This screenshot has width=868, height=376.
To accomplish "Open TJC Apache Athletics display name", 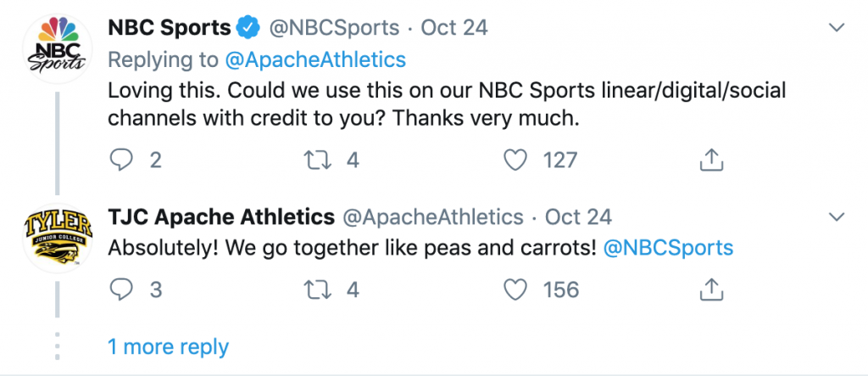I will point(221,216).
